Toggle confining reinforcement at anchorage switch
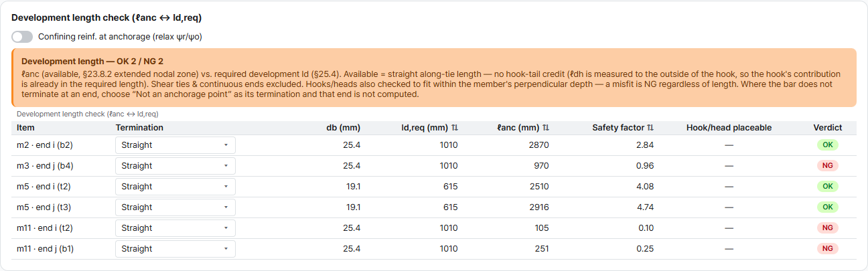The height and width of the screenshot is (271, 868). 22,37
